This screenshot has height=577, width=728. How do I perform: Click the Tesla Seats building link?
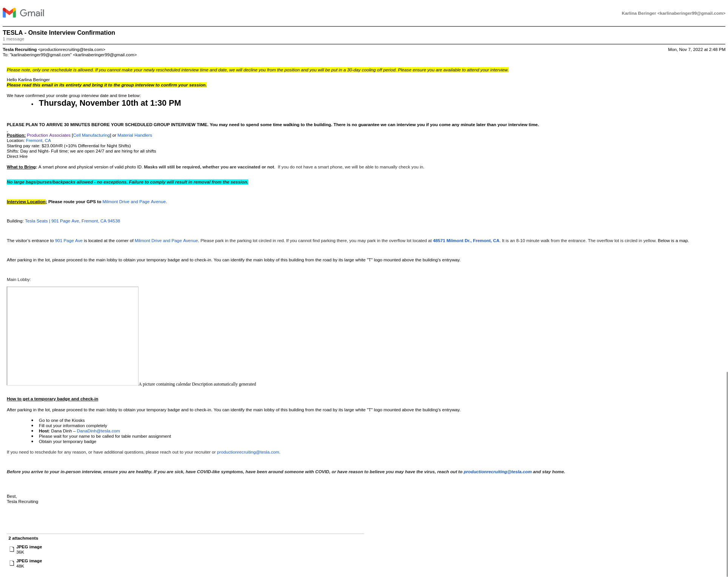click(36, 221)
